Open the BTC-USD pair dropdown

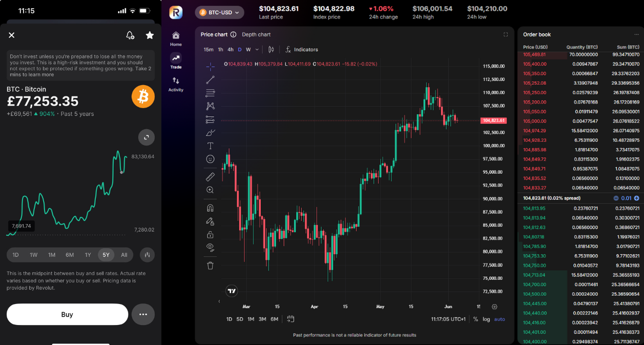click(x=219, y=12)
